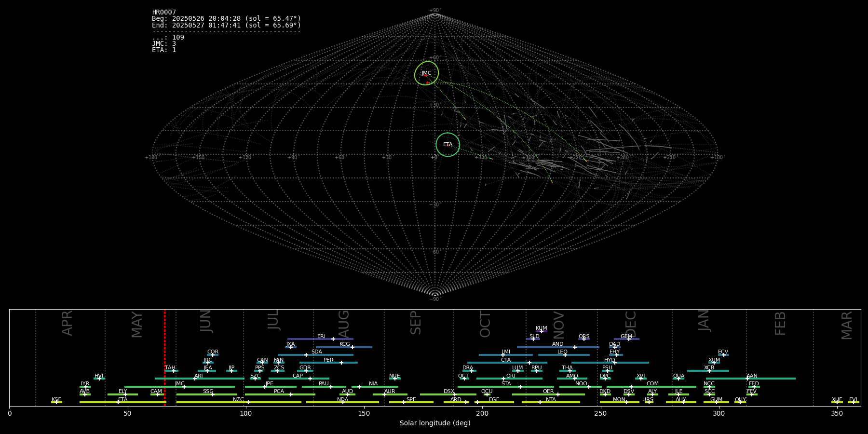This screenshot has height=434, width=868.
Task: Select the JMC radiant circle on sky map
Action: pyautogui.click(x=427, y=73)
